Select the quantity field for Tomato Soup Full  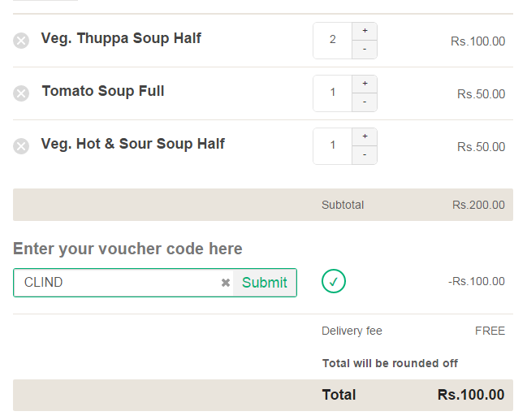[332, 93]
